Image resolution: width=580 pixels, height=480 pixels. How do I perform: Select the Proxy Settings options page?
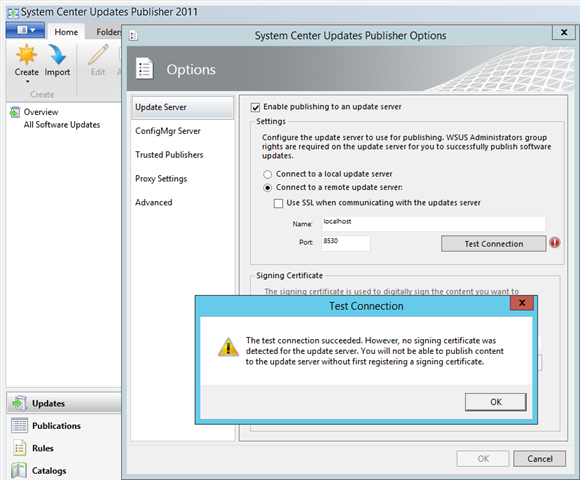point(161,179)
